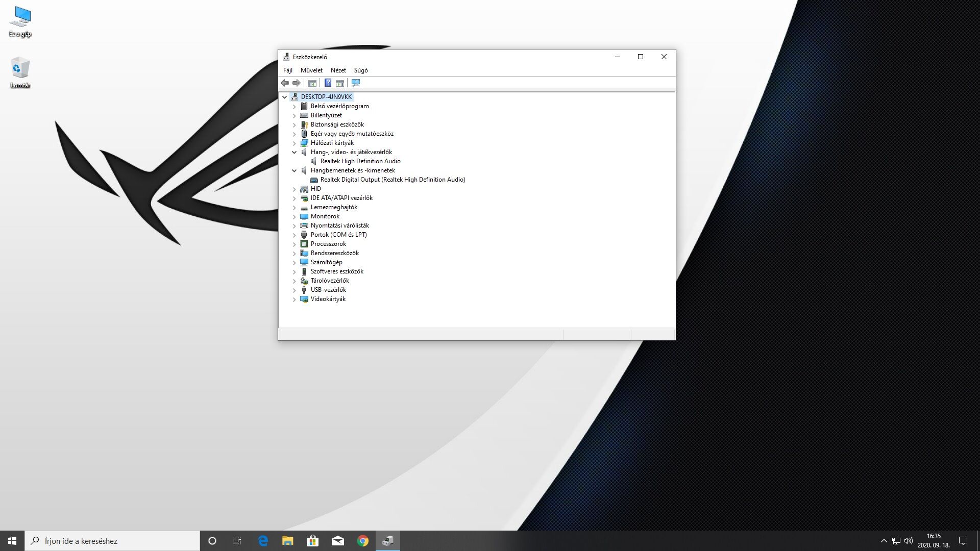Click the Forward arrow in Eszközkezelő toolbar

[x=297, y=83]
